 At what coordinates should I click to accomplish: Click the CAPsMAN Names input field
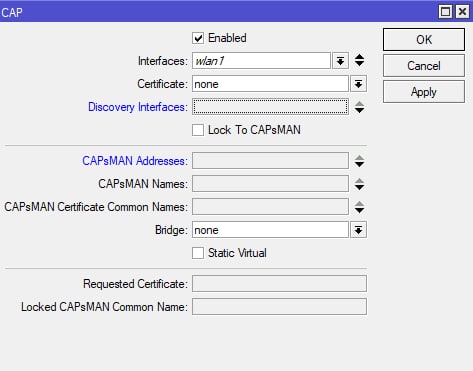[x=270, y=184]
